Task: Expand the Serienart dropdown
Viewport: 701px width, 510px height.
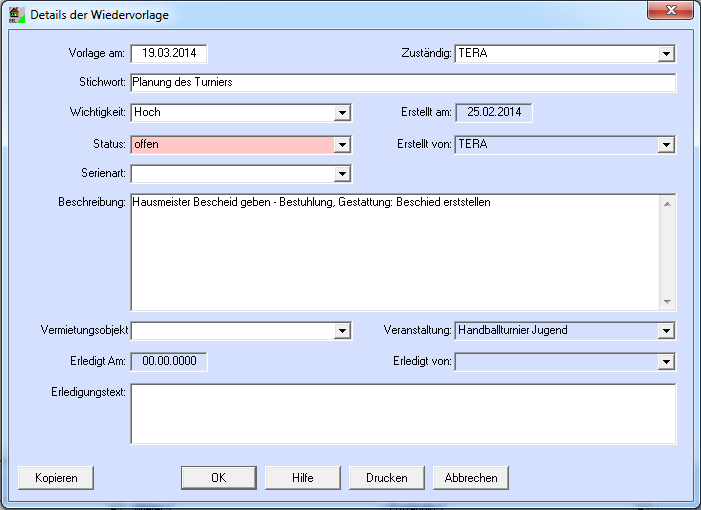Action: point(342,175)
